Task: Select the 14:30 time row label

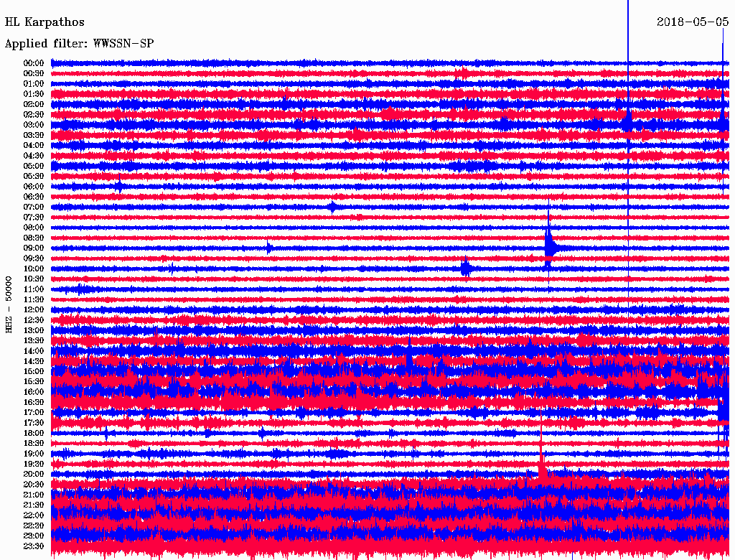Action: click(x=34, y=361)
